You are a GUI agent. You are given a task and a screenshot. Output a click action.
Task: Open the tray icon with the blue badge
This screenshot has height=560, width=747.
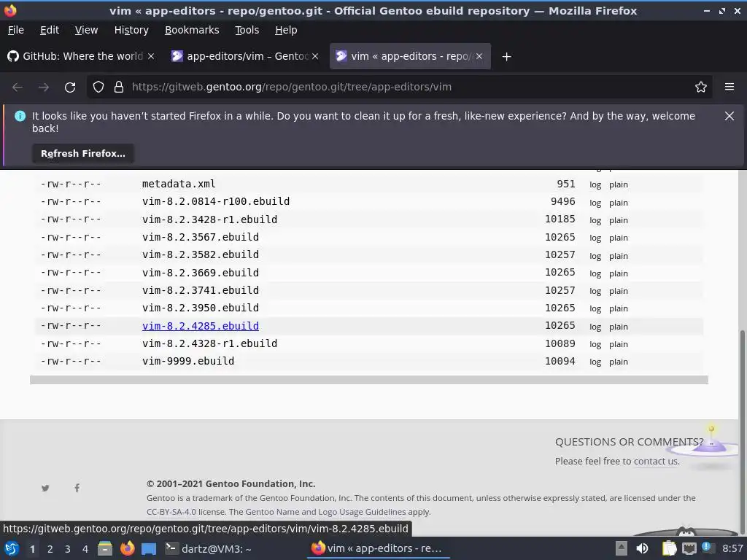pos(707,548)
